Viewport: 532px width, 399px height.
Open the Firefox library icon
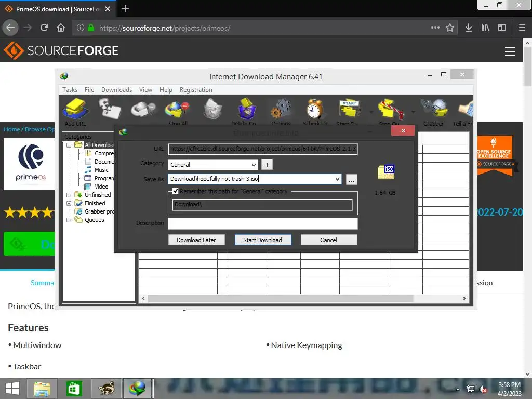click(x=485, y=28)
